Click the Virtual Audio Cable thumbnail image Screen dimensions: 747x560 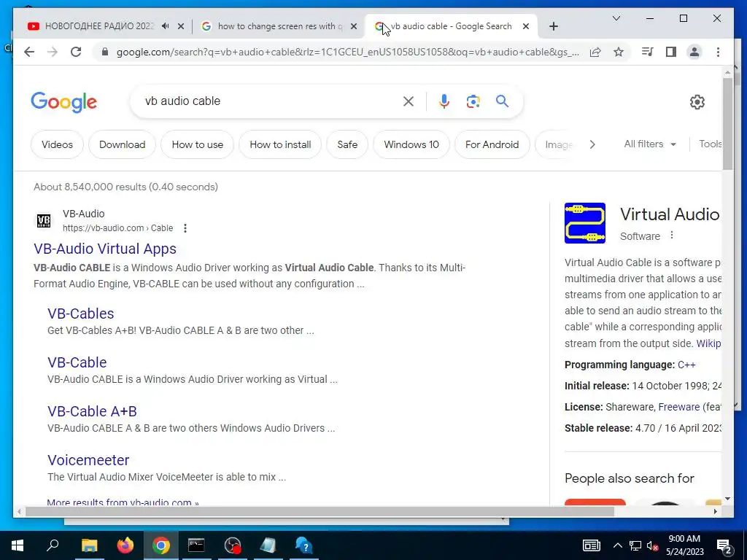[x=585, y=223]
